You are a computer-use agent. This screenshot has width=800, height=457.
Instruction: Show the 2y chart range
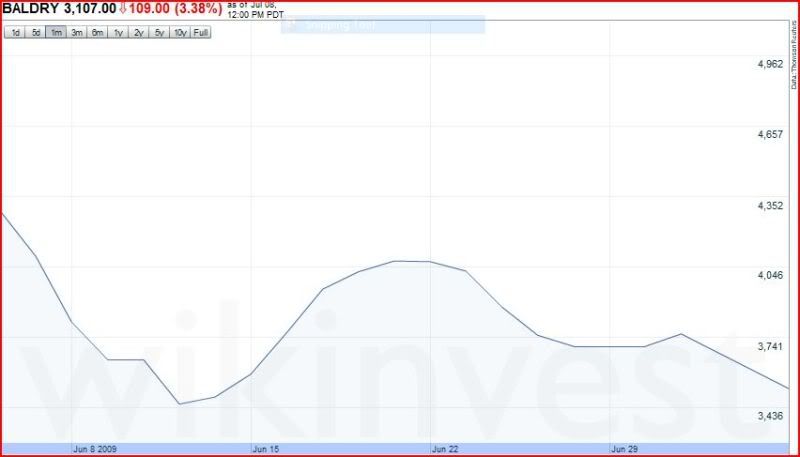[138, 33]
